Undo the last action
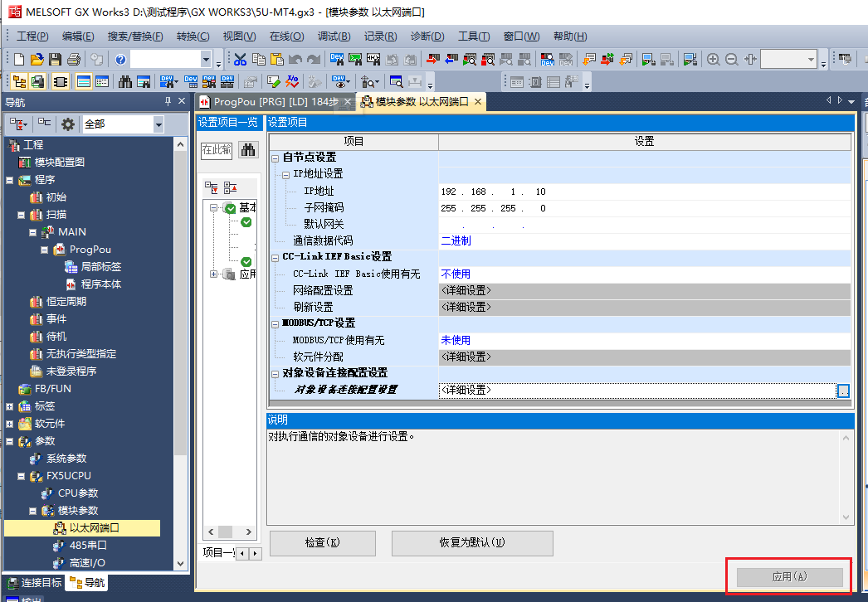 coord(295,59)
